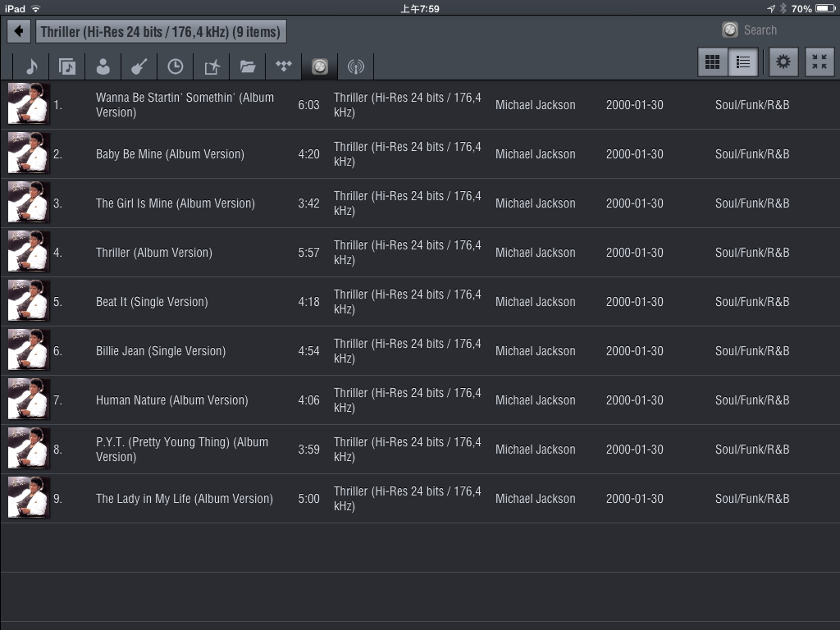Play track 5 Beat It (Single Version)
The image size is (840, 630).
coord(152,302)
